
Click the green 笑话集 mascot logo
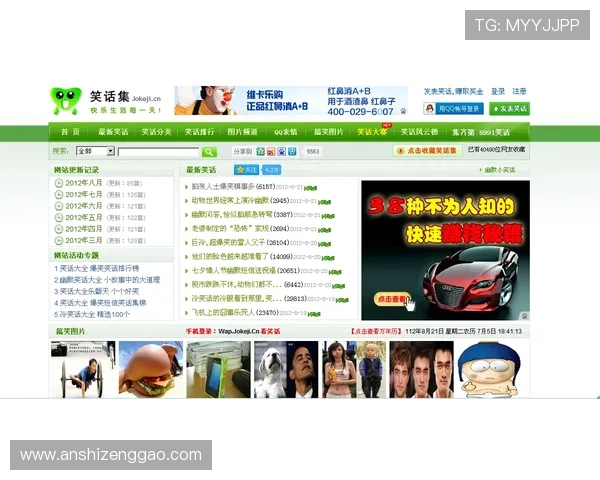(66, 101)
